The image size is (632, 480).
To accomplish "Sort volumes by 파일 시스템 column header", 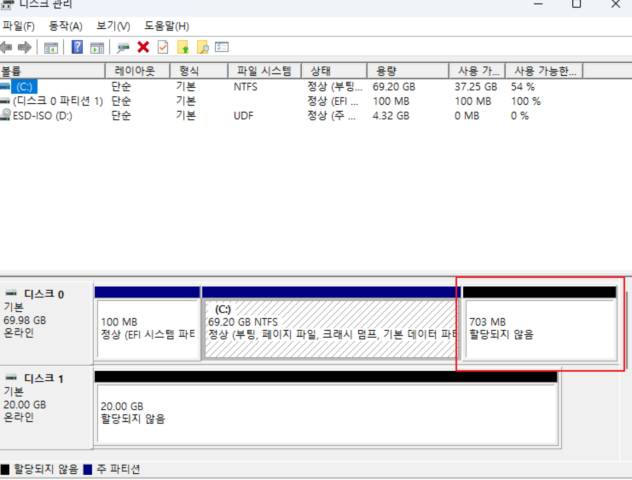I will pyautogui.click(x=263, y=71).
